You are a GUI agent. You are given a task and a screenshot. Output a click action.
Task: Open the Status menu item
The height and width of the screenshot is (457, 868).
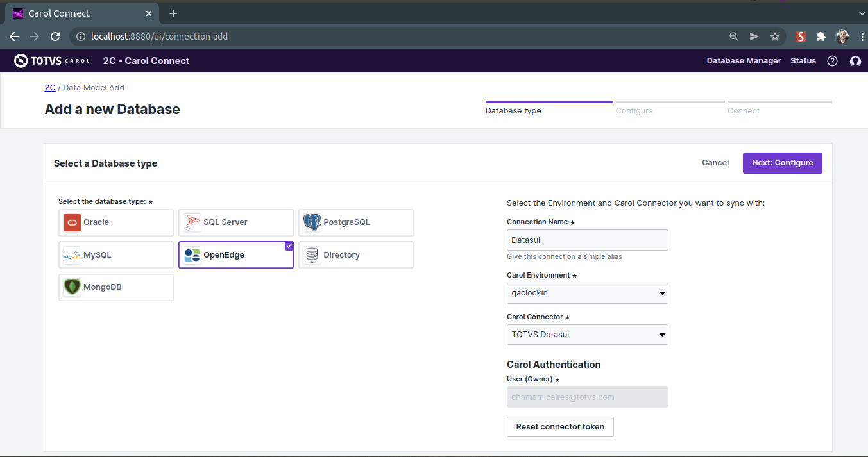(803, 61)
